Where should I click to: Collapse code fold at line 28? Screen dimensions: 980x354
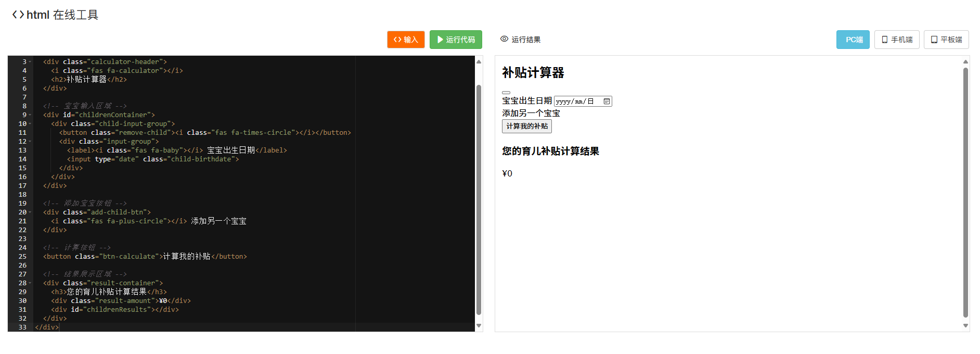[x=30, y=283]
